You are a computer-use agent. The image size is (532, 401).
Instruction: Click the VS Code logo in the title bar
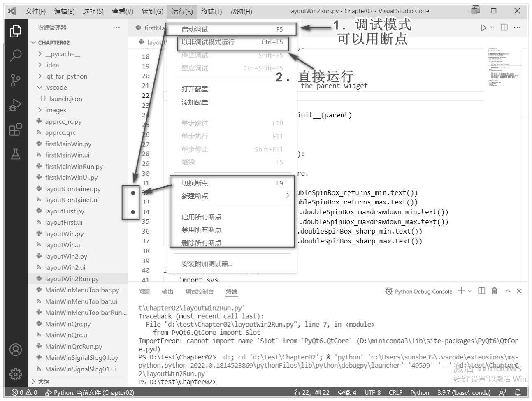(12, 11)
